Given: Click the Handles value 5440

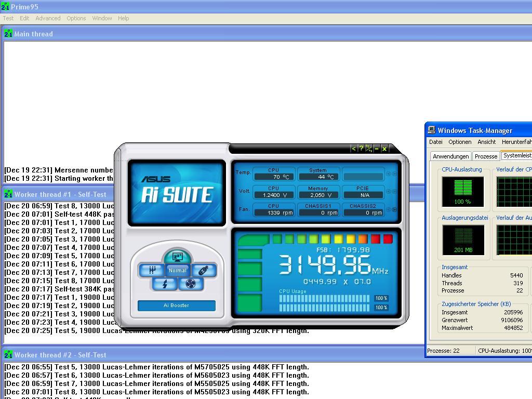Looking at the screenshot, I should (x=516, y=275).
